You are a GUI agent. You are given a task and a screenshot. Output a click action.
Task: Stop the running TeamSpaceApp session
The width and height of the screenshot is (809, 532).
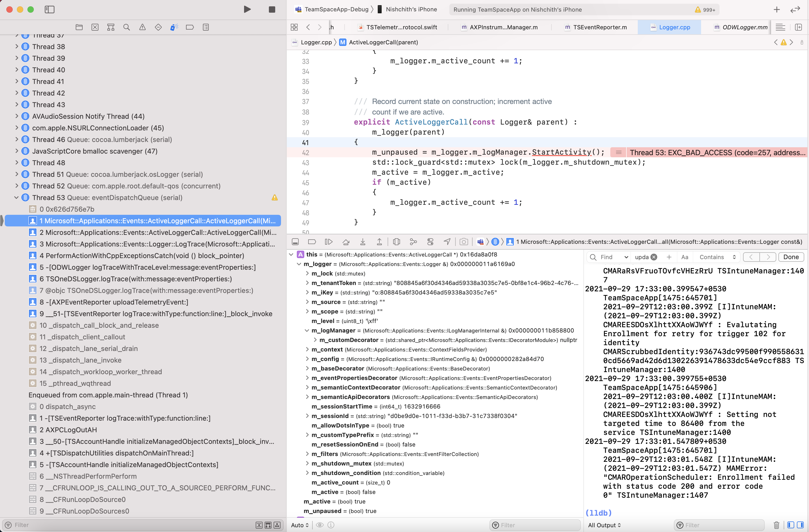(272, 9)
